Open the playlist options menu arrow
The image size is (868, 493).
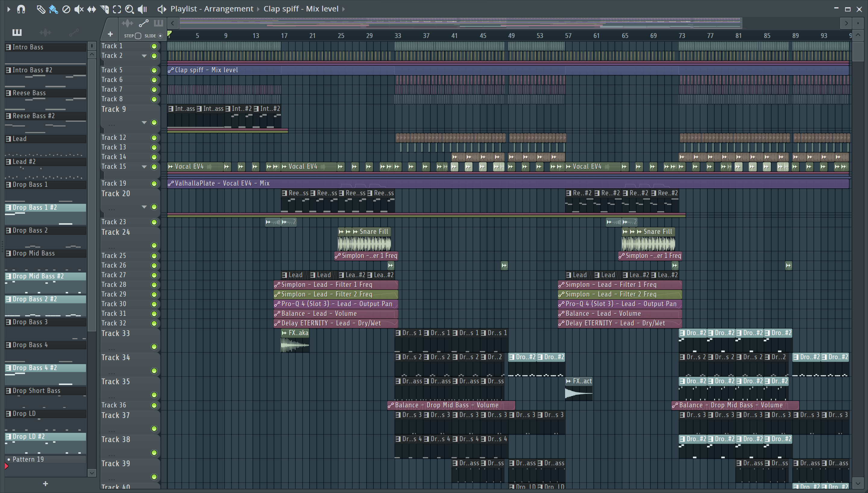pyautogui.click(x=9, y=9)
